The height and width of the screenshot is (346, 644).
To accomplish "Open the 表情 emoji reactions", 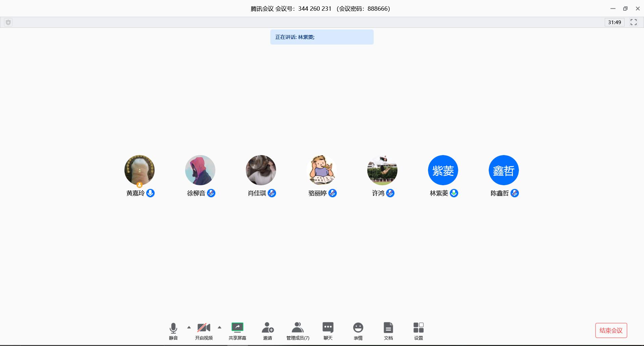I will coord(358,328).
